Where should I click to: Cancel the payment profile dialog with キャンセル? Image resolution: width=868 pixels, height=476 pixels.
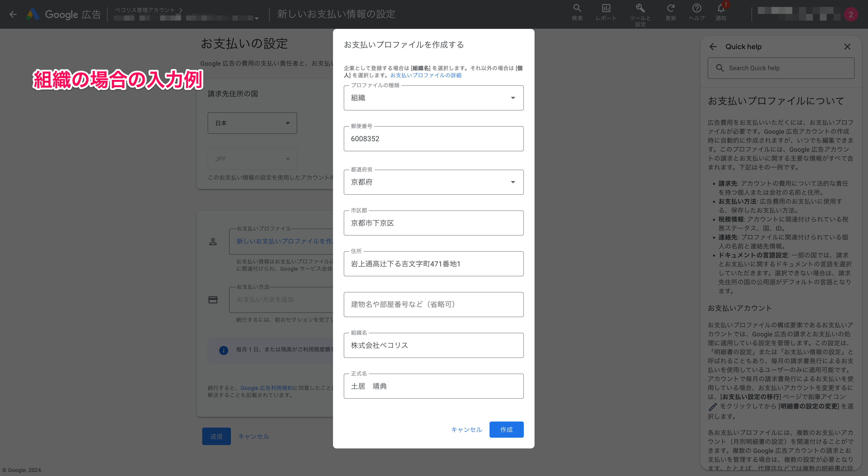pos(466,429)
